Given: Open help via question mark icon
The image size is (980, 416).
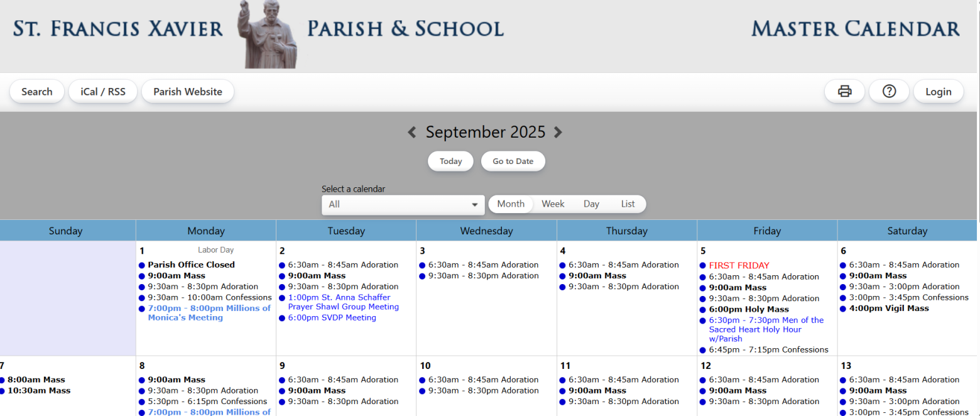Looking at the screenshot, I should [x=889, y=92].
